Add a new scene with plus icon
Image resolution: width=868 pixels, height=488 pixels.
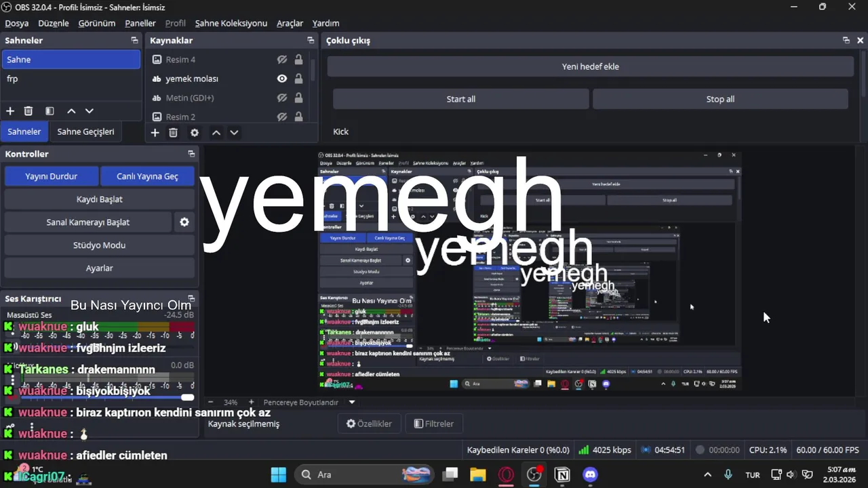[10, 111]
